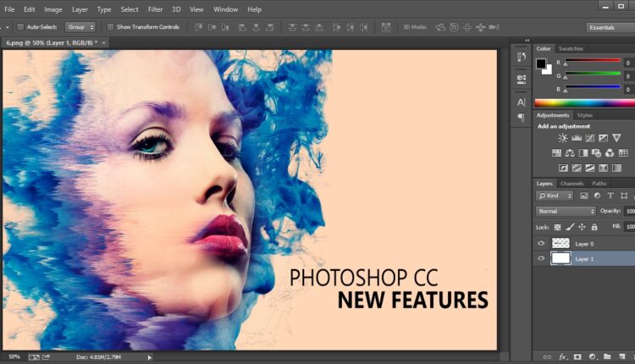Click the foreground color swatch
The height and width of the screenshot is (364, 635).
click(541, 63)
